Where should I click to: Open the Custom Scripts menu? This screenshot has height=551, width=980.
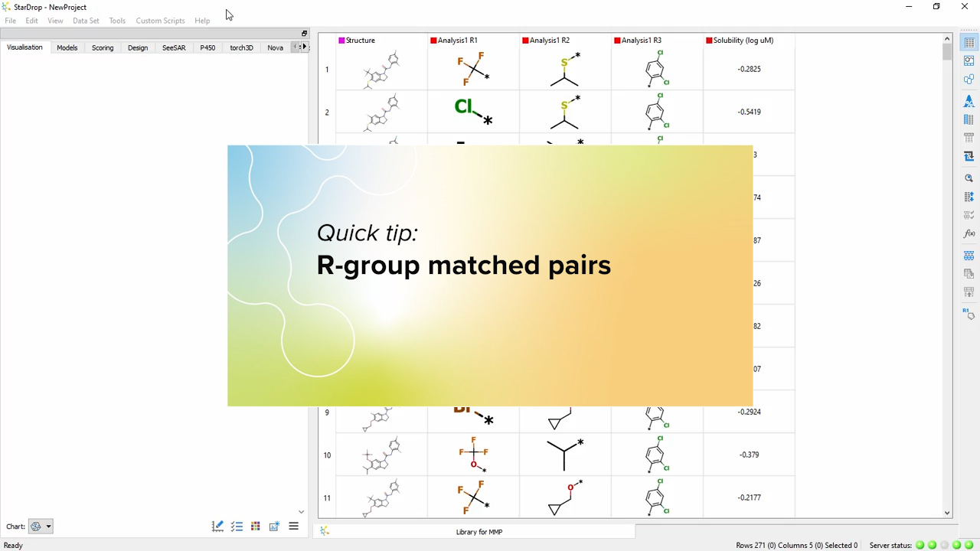160,21
